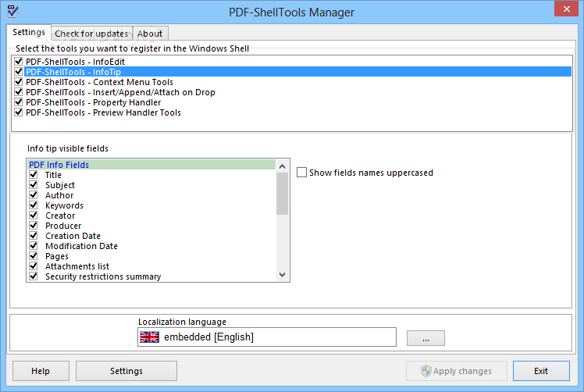Image resolution: width=584 pixels, height=392 pixels.
Task: Toggle the Property Handler checkbox
Action: point(19,102)
